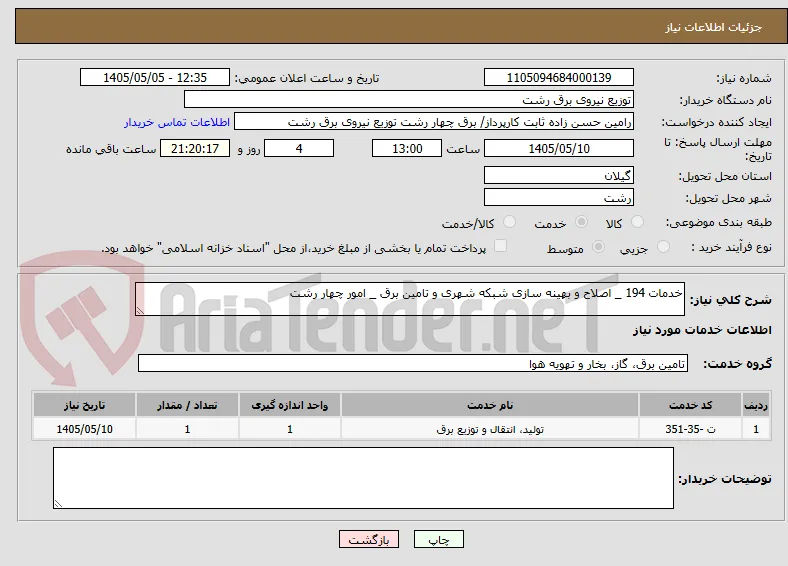Click the اطلاعات خدمات مورد نیاز section heading
This screenshot has height=566, width=788.
coord(702,330)
